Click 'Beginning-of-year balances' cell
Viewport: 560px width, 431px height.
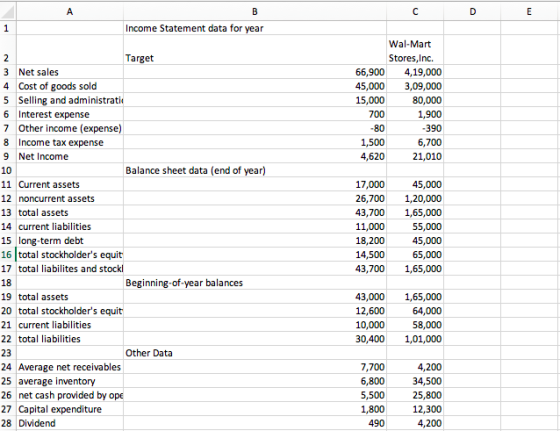(255, 283)
